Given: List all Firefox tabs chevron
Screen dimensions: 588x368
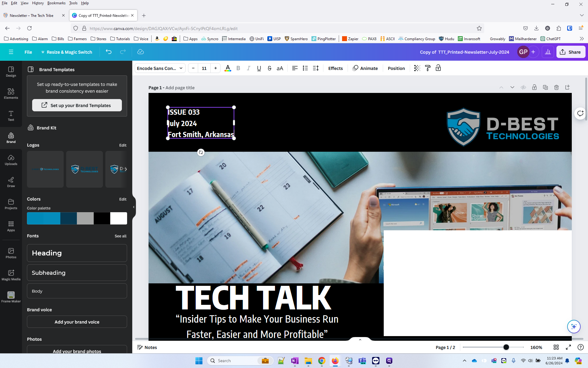Looking at the screenshot, I should pyautogui.click(x=582, y=15).
